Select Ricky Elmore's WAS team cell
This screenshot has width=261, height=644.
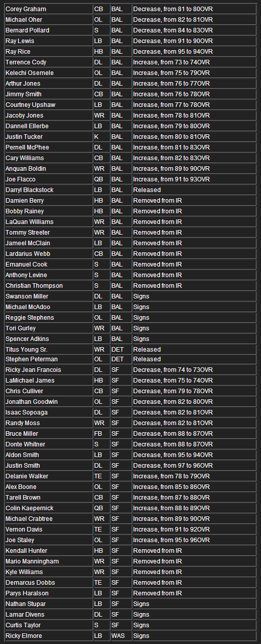click(x=121, y=636)
